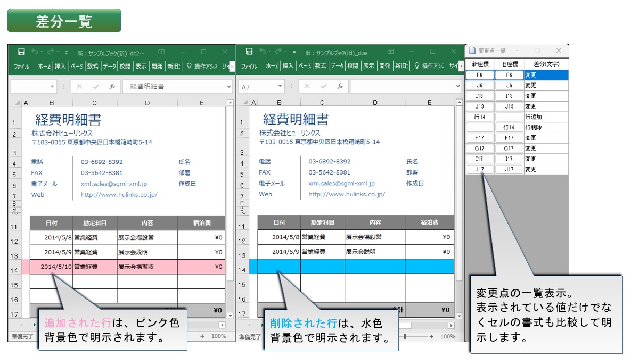Viewport: 631px width, 364px height.
Task: Switch to the 校閲 tab in left workbook
Action: [x=125, y=67]
